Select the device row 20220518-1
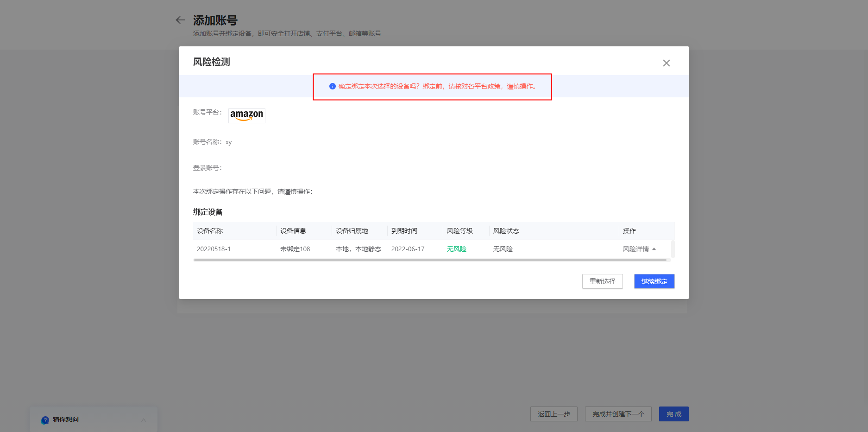The height and width of the screenshot is (432, 868). click(214, 248)
